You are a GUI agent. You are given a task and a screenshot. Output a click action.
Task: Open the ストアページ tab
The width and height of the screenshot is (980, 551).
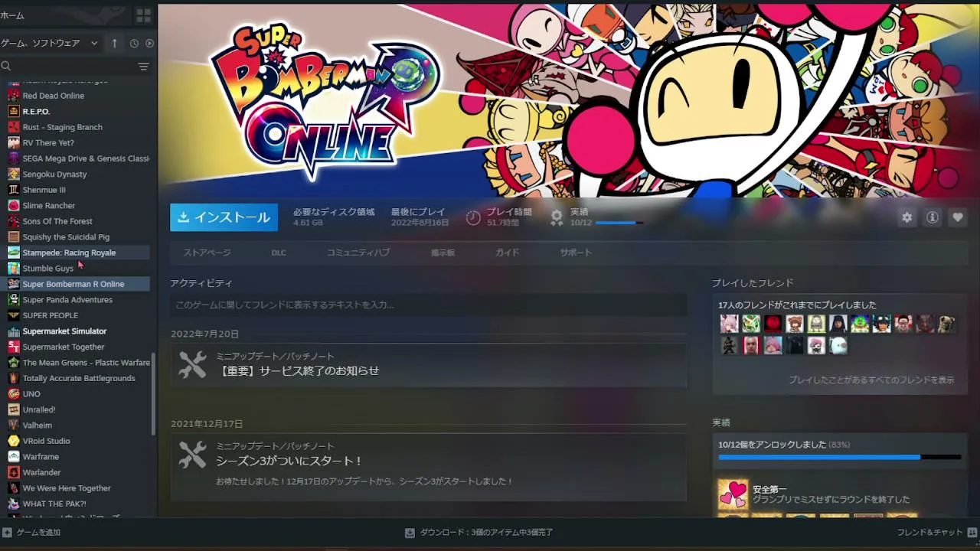click(207, 253)
